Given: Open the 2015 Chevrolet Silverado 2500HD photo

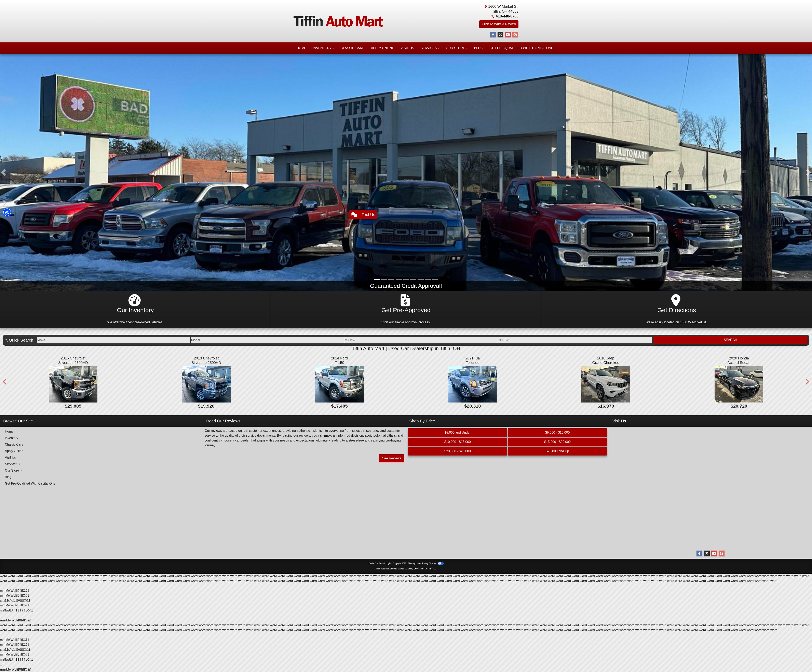Looking at the screenshot, I should tap(73, 384).
